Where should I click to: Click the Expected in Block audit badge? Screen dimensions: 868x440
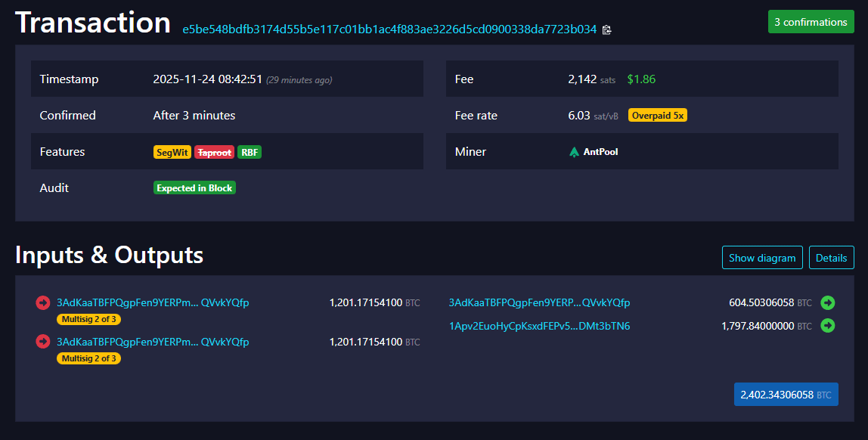coord(194,188)
